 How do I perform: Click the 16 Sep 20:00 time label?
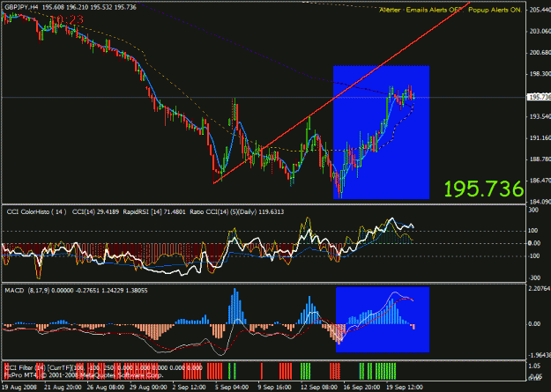[x=361, y=387]
